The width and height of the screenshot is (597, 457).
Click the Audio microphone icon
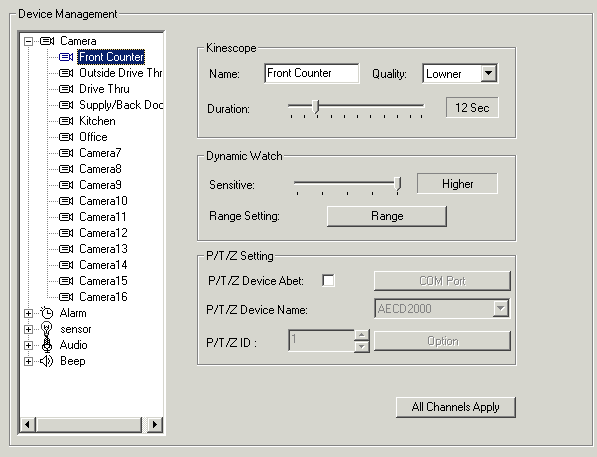[47, 345]
